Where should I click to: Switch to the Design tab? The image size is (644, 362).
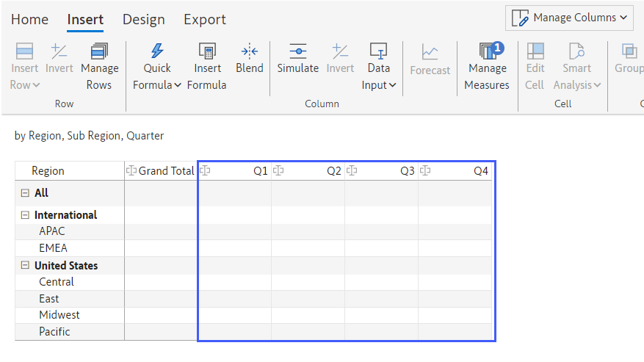(143, 20)
